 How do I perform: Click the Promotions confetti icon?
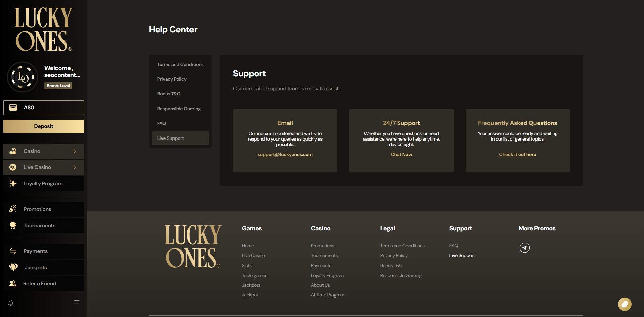[x=13, y=209]
